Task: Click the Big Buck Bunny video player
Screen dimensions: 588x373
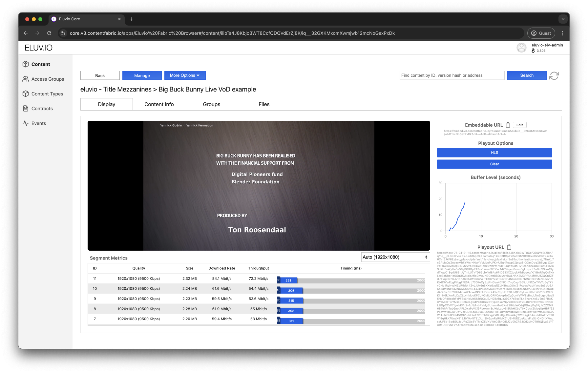Action: click(259, 186)
